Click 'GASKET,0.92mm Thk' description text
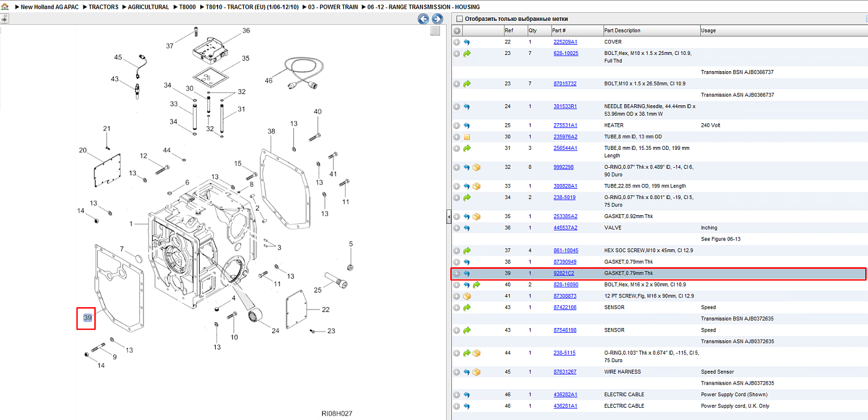868x420 pixels. 628,216
